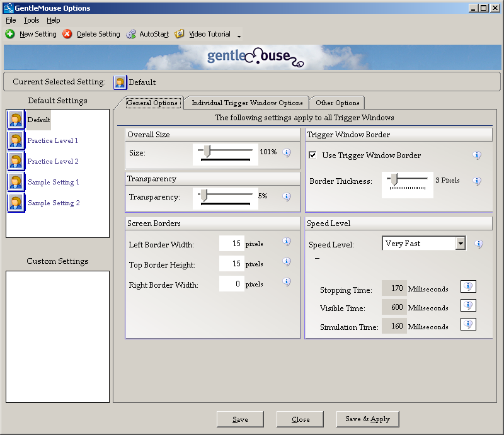Viewport: 504px width, 435px height.
Task: Click the Practice Level 1 avatar icon
Action: tap(16, 140)
